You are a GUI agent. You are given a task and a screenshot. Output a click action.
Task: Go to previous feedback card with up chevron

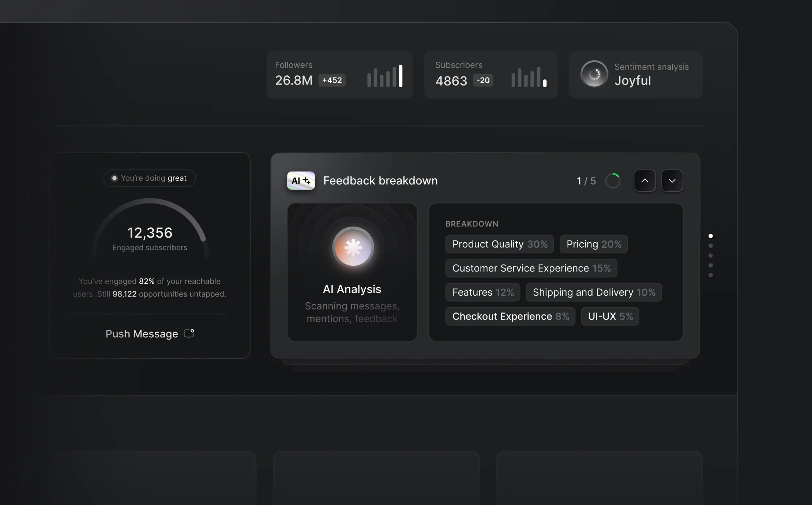click(645, 181)
